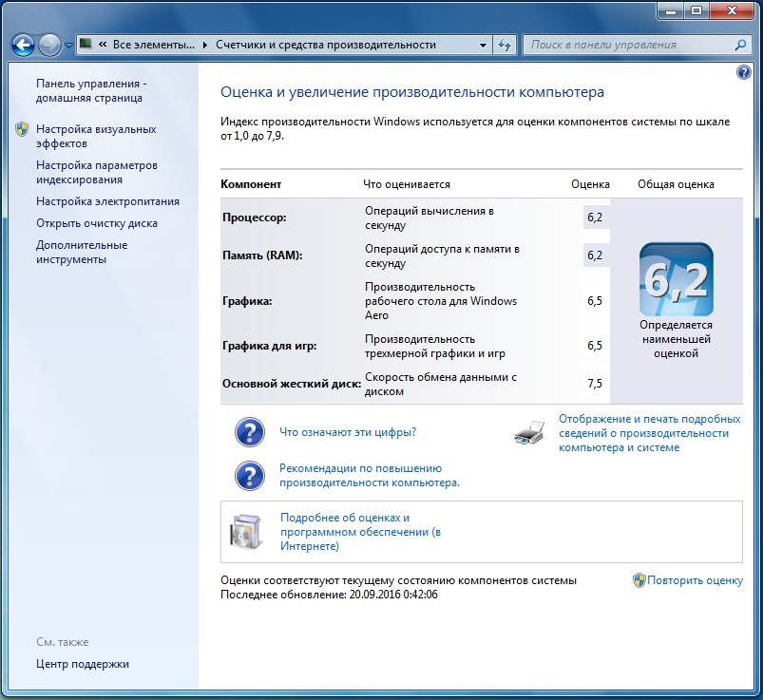Screen dimensions: 763x700
Task: Go back with the blue Back arrow
Action: tap(23, 46)
